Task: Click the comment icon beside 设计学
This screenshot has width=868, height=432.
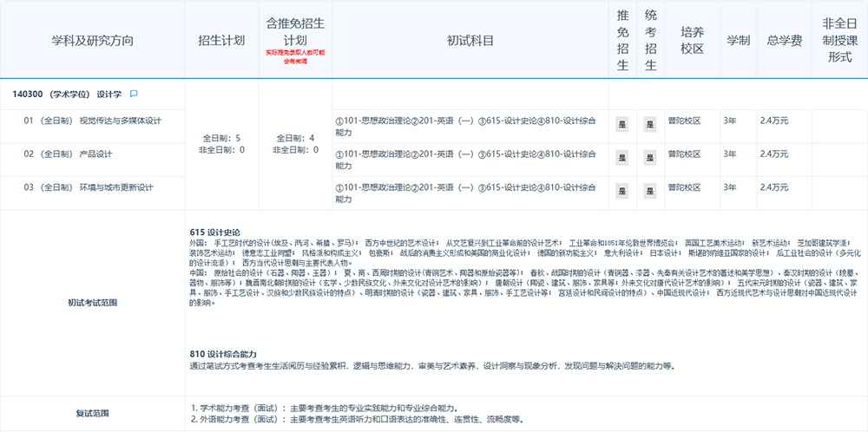Action: click(134, 94)
